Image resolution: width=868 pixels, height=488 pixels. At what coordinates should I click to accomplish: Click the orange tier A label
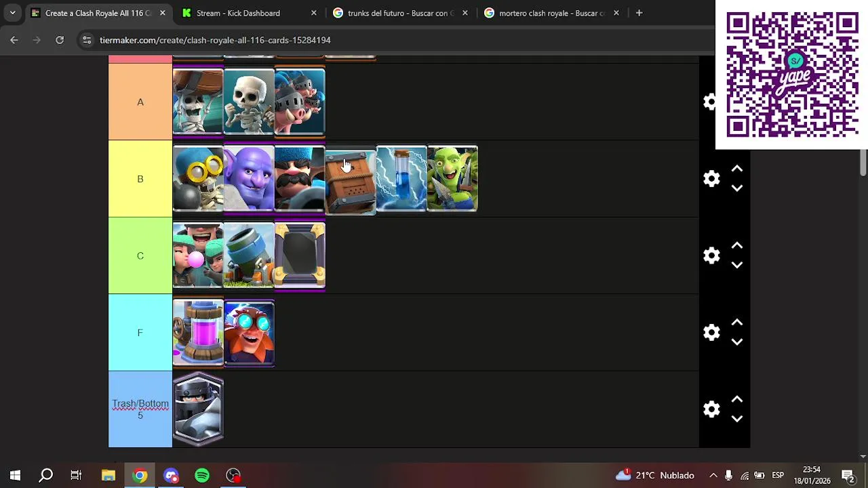pos(140,102)
